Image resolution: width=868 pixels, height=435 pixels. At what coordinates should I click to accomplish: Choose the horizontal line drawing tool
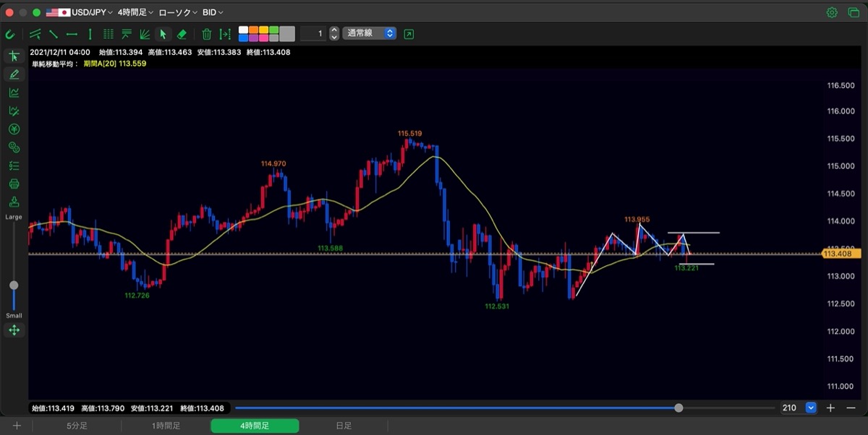(x=72, y=34)
